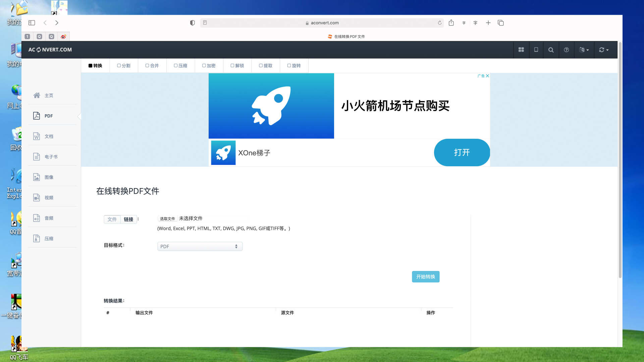This screenshot has height=362, width=644.
Task: Click the 源文件 column header
Action: (287, 313)
